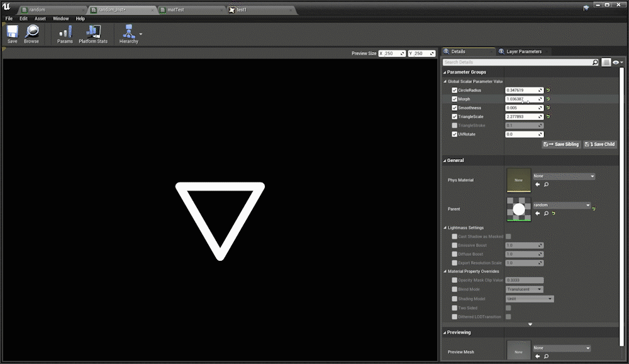Open the Phys Material None dropdown
Screen dimensions: 629x364
point(564,176)
